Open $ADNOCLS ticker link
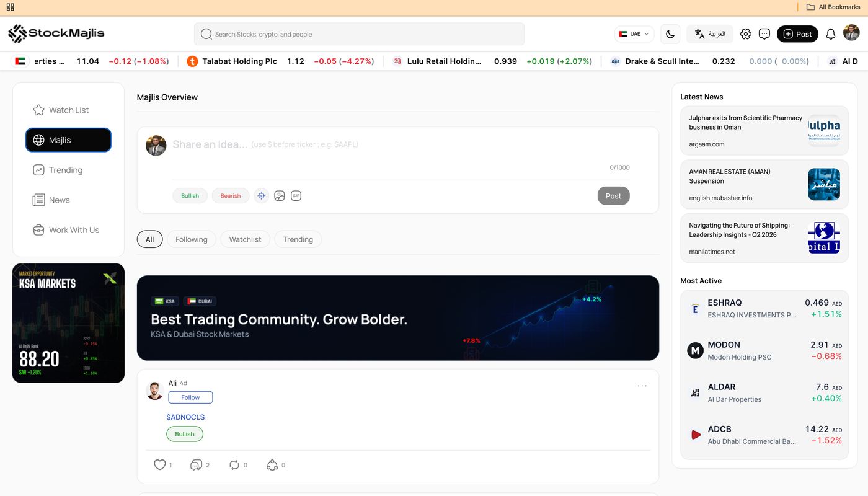Screen dimensions: 868x496 coord(185,417)
